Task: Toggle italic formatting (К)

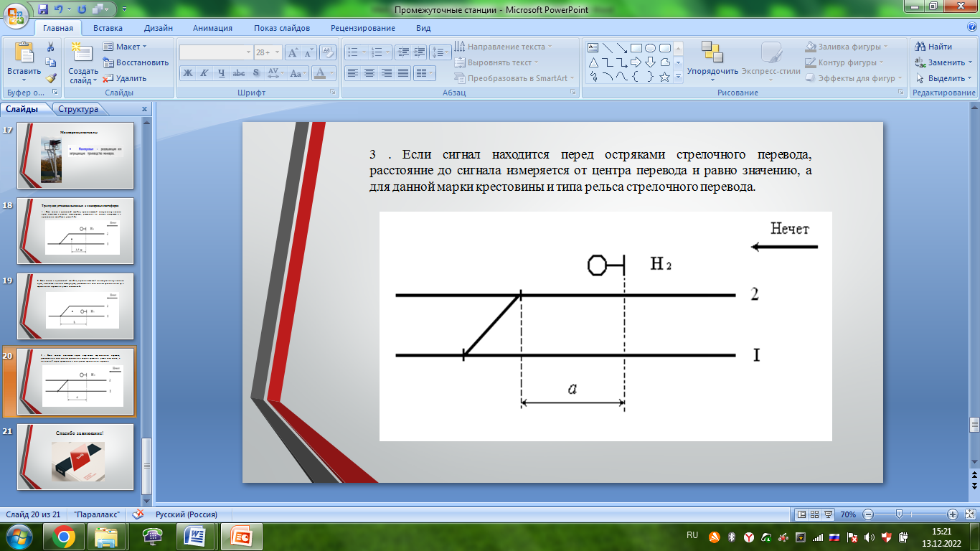Action: (x=204, y=73)
